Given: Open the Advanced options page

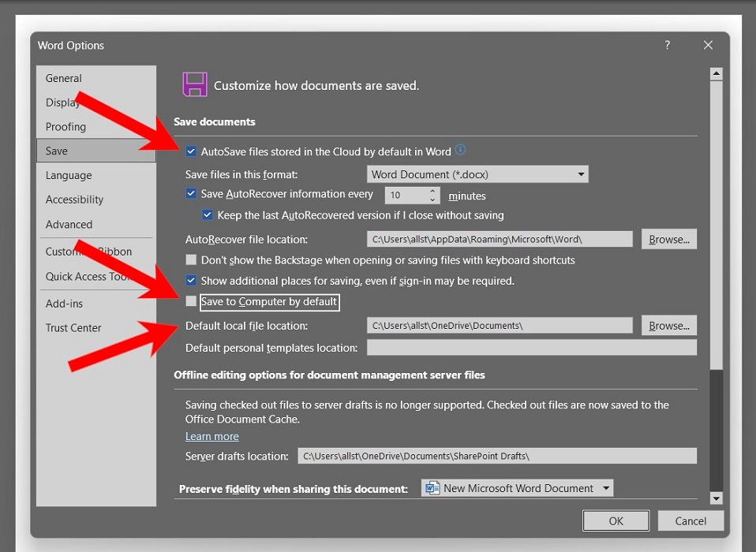Looking at the screenshot, I should (x=69, y=224).
